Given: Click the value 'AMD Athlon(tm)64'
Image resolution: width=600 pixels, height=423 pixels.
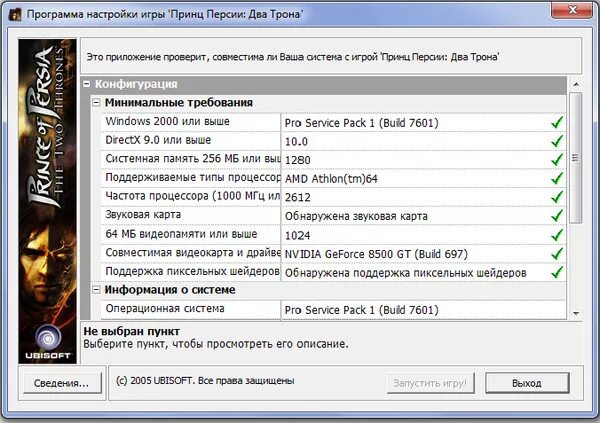Looking at the screenshot, I should (331, 179).
